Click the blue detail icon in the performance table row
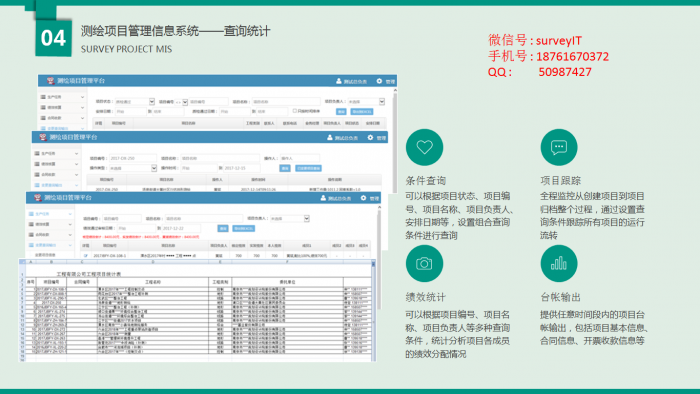Viewport: 700px width, 394px height. pyautogui.click(x=85, y=256)
